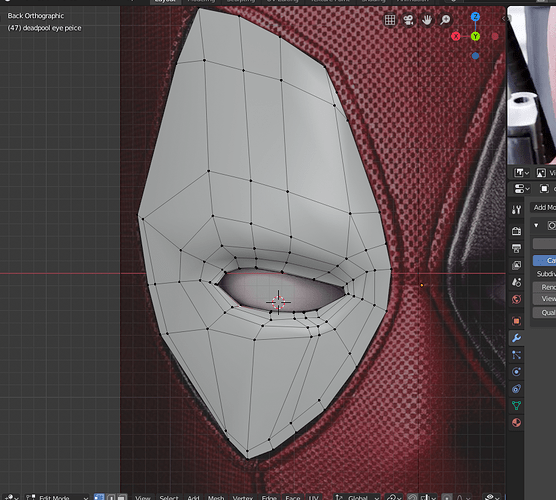Viewport: 556px width, 500px height.
Task: Click the magnifier zoom-view icon
Action: [445, 20]
